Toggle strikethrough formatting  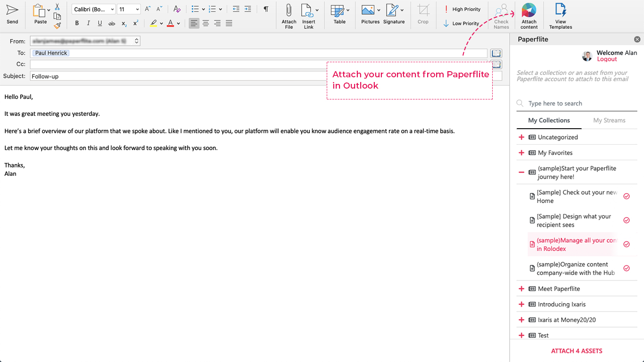click(112, 23)
